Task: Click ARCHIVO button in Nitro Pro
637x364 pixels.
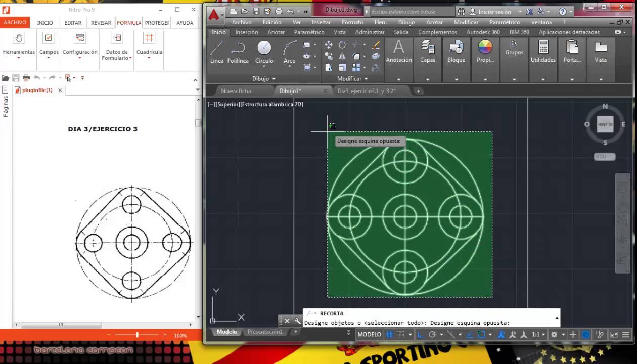Action: [15, 23]
